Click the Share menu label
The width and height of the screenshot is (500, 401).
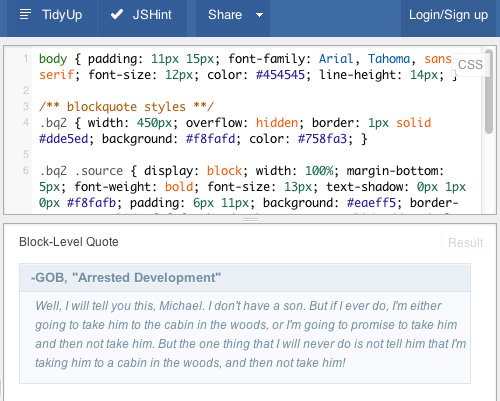coord(225,15)
